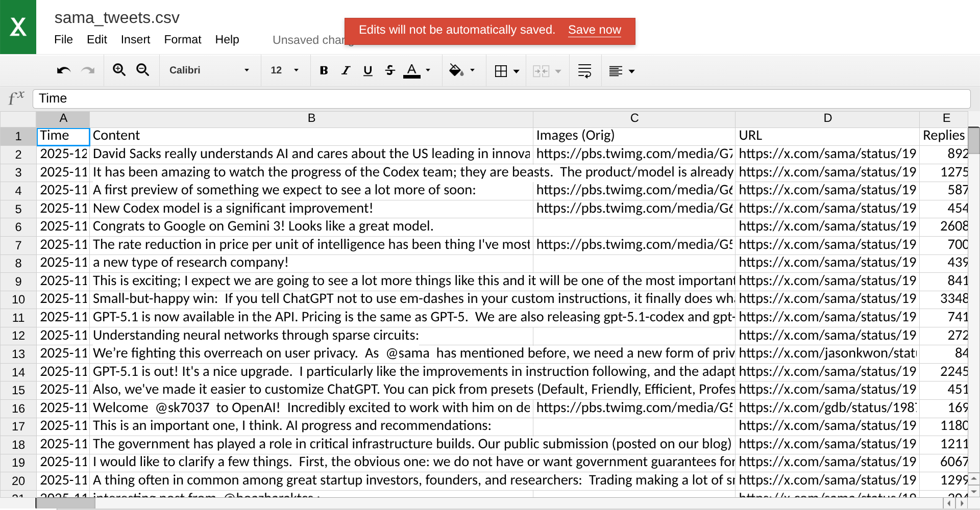Viewport: 980px width, 510px height.
Task: Click the Save now link
Action: coord(595,30)
